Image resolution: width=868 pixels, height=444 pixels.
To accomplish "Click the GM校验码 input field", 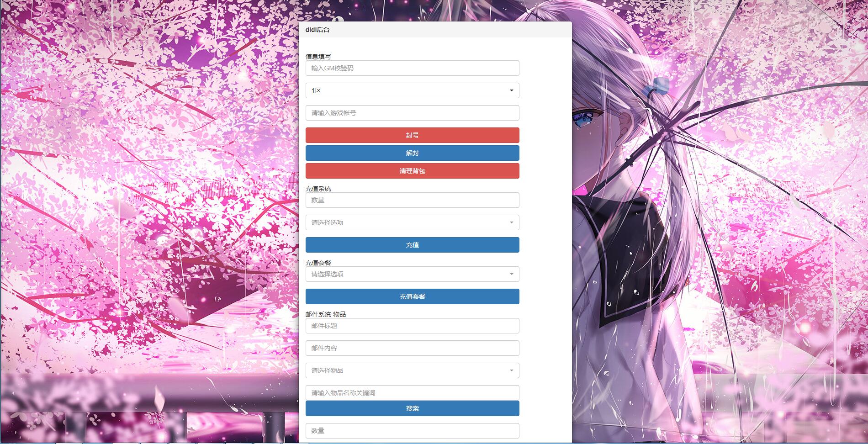I will (412, 68).
